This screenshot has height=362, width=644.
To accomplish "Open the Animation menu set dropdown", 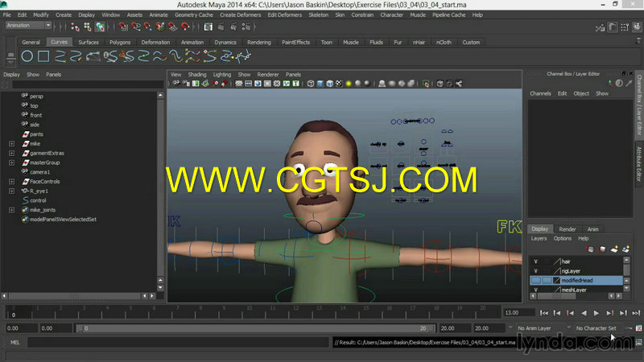I will [x=28, y=26].
